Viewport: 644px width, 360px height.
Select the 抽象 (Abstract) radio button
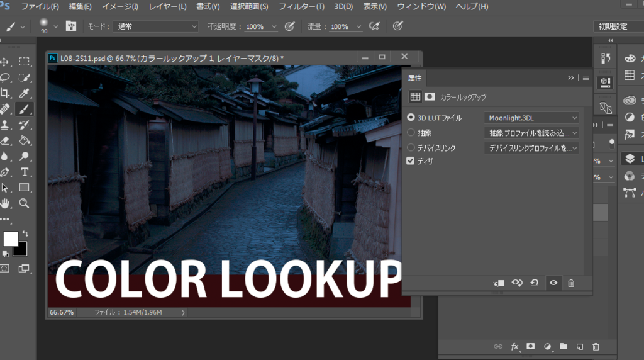[411, 133]
